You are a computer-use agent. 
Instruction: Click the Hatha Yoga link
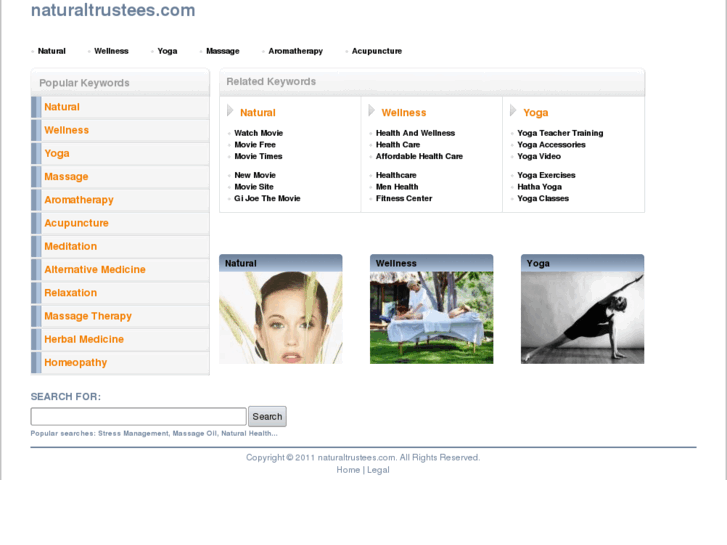coord(539,187)
